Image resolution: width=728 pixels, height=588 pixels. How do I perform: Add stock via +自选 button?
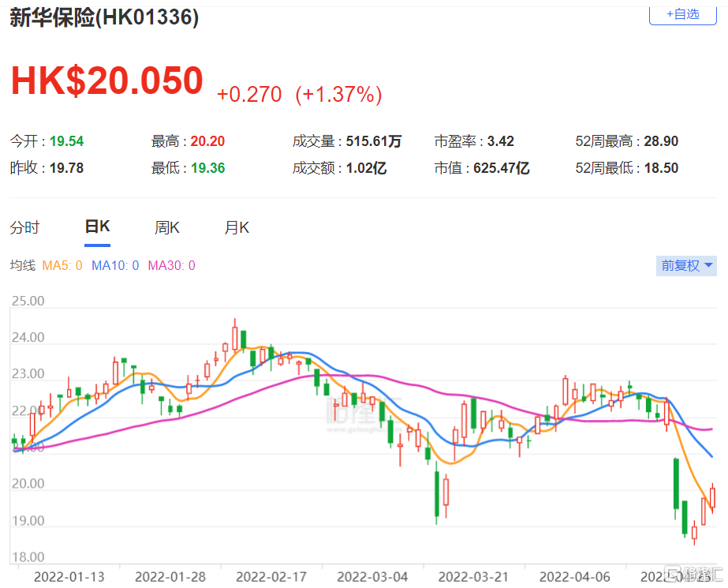coord(682,14)
